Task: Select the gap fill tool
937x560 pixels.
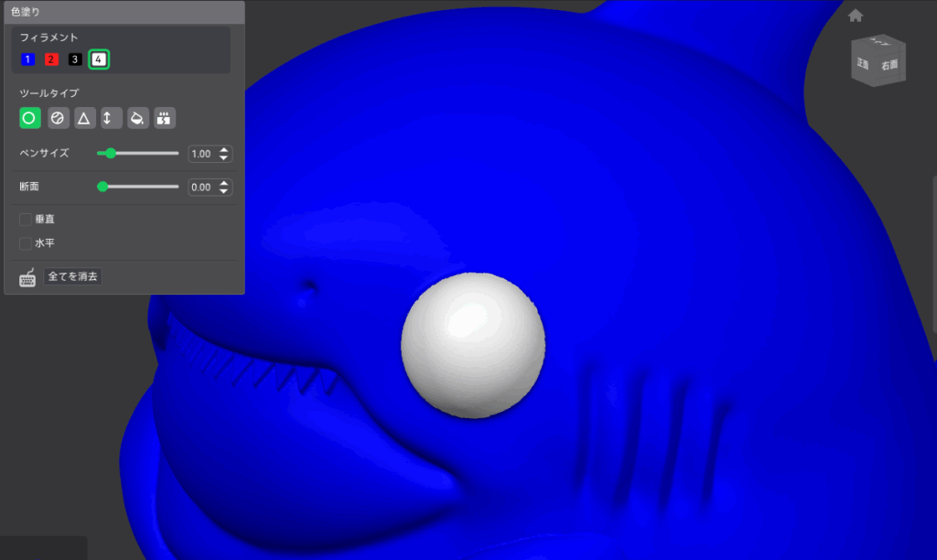Action: (x=165, y=118)
